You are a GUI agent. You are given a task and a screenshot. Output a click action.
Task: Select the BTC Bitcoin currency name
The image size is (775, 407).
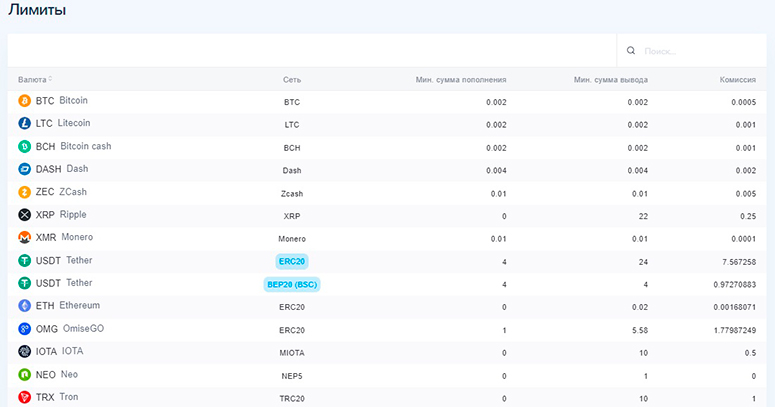tap(61, 100)
